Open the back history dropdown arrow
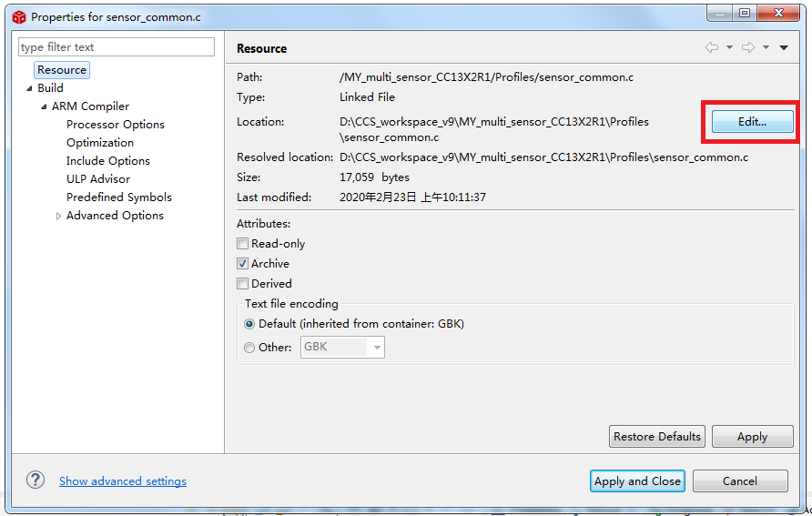The height and width of the screenshot is (516, 812). tap(729, 48)
